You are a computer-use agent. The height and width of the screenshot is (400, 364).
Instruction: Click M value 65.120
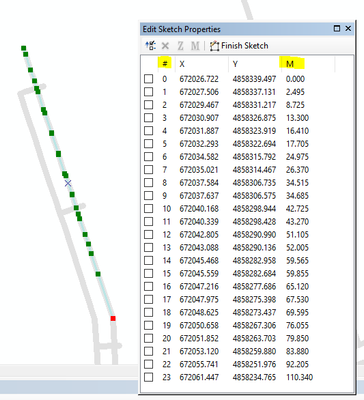(297, 286)
